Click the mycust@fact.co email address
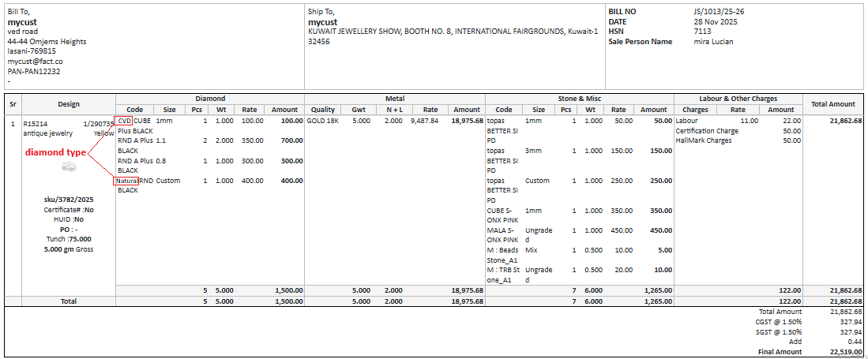Screen dimensions: 868x359 click(35, 62)
